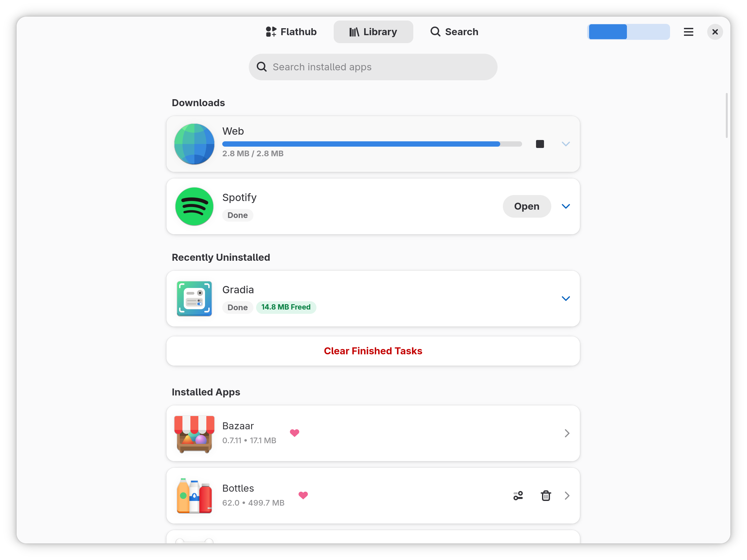Click the global progress bar in header
Screen dimensions: 747x560
coord(629,32)
